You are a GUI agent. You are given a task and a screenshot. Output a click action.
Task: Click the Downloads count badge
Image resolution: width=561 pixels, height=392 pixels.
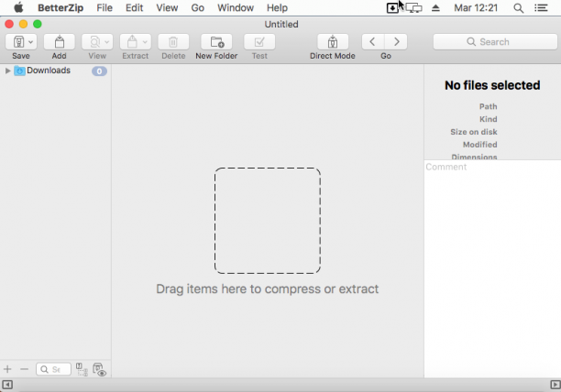[99, 71]
